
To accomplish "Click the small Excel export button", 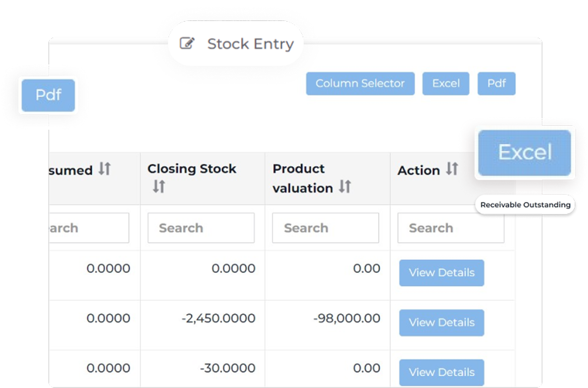I will pos(446,84).
